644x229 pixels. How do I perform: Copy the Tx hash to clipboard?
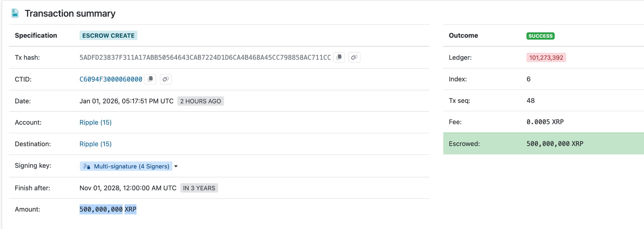(339, 57)
